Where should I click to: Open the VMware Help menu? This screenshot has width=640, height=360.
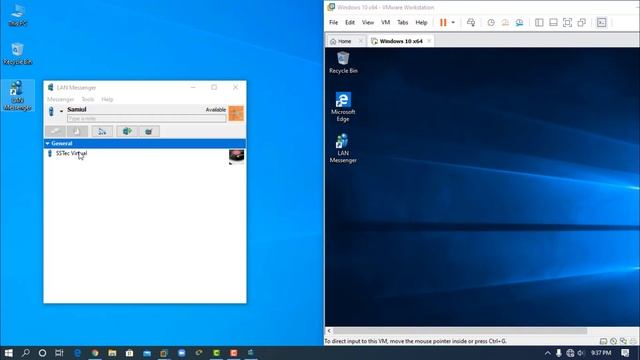421,22
